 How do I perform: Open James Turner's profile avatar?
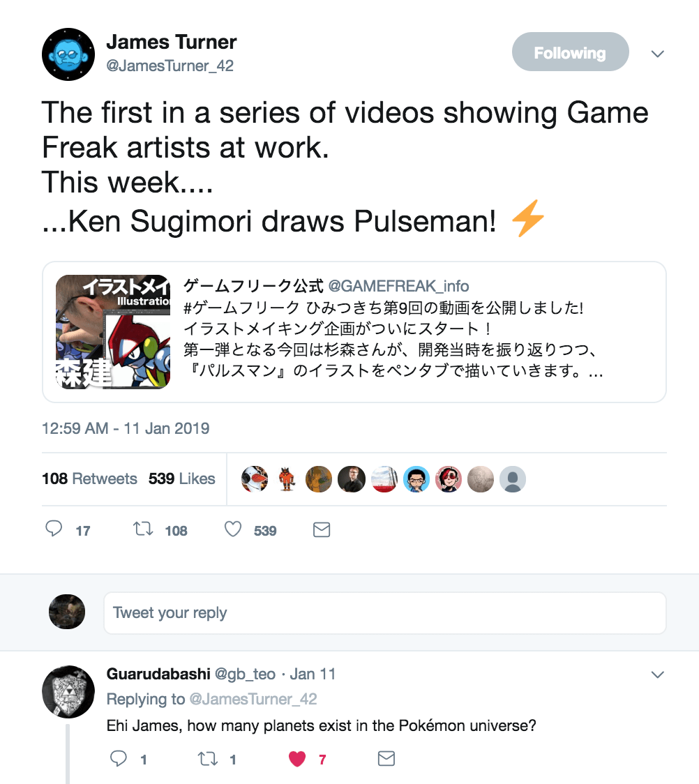68,54
